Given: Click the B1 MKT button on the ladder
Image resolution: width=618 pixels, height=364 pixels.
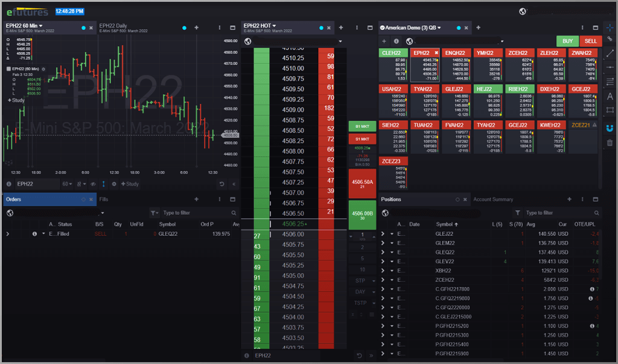Looking at the screenshot, I should (x=362, y=126).
